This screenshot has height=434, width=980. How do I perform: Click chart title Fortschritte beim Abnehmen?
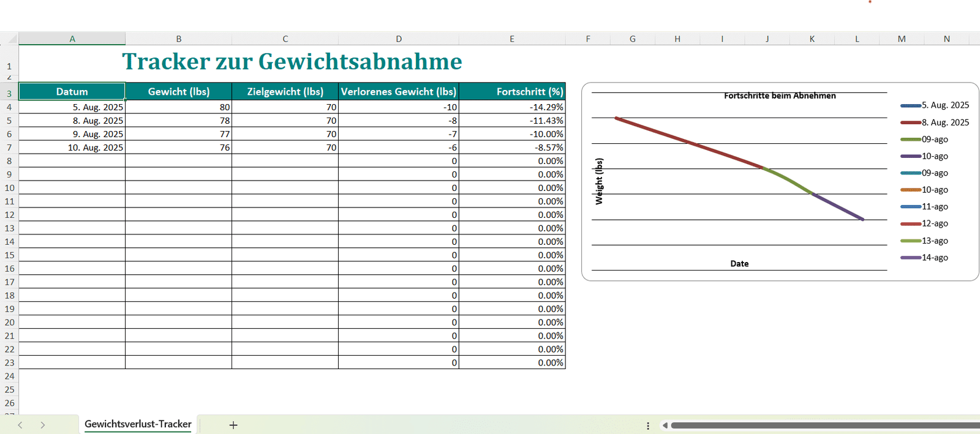coord(780,95)
